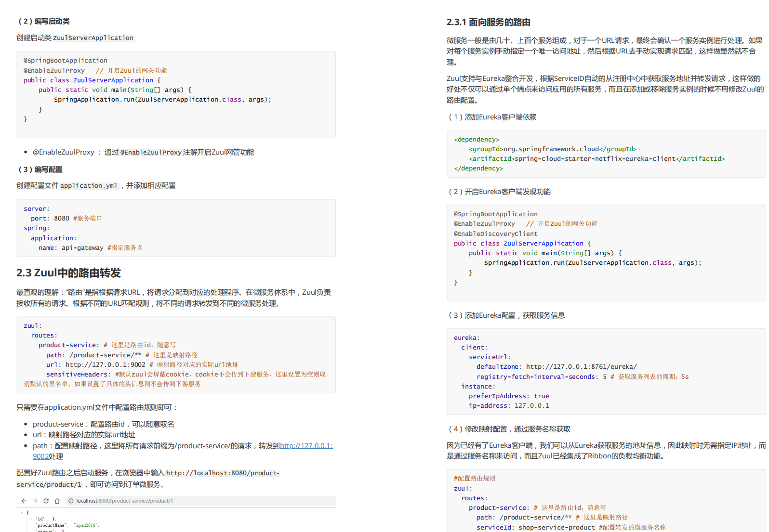Click the 2.3.1 面向服务的路由 heading
Screen dimensions: 769x532
[488, 22]
